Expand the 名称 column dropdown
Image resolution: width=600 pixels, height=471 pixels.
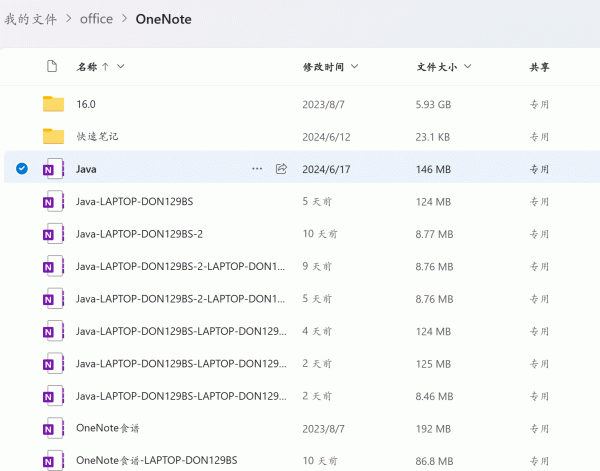coord(121,67)
